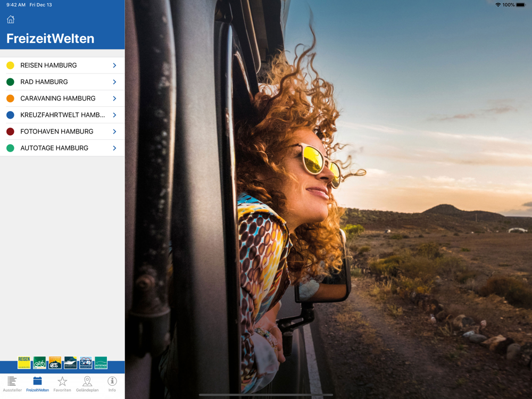The image size is (532, 399).
Task: Open the Aussteller list tab
Action: tap(12, 384)
